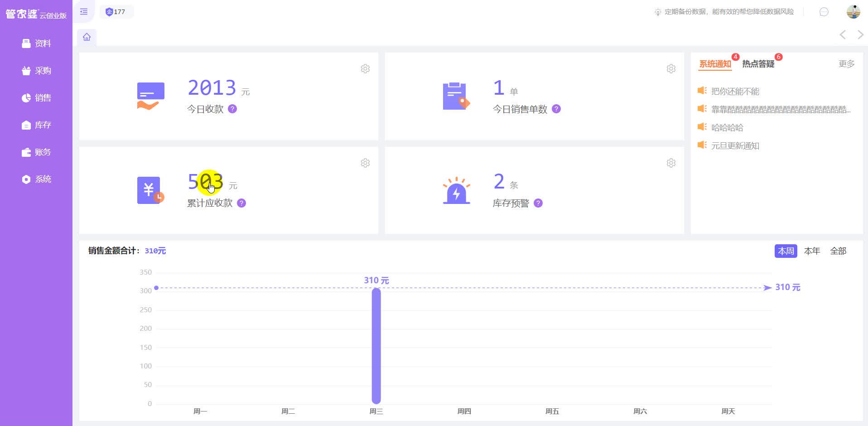This screenshot has width=868, height=426.
Task: Click the 周三 sales bar in chart
Action: [x=376, y=346]
